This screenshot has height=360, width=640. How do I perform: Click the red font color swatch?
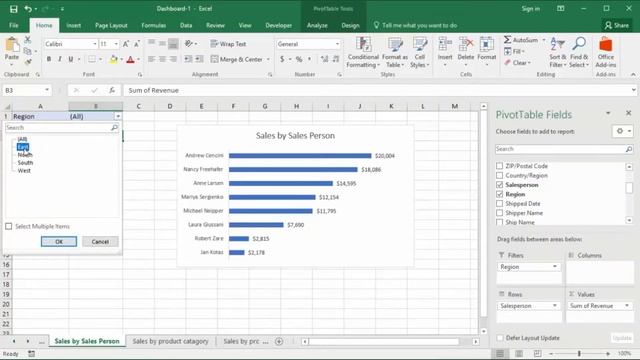131,60
